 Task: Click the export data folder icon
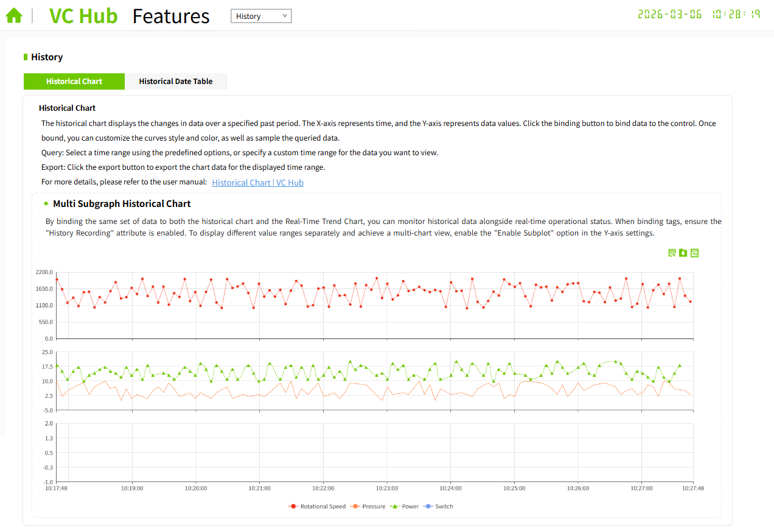[683, 253]
